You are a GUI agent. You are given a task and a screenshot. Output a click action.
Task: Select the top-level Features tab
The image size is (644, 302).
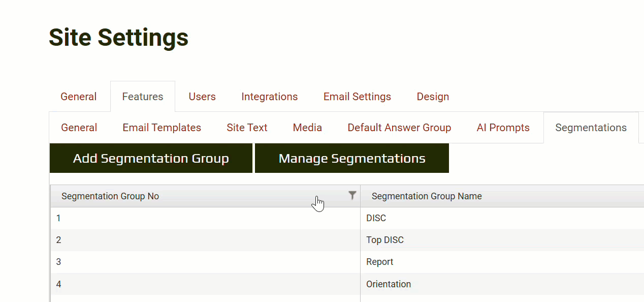143,97
